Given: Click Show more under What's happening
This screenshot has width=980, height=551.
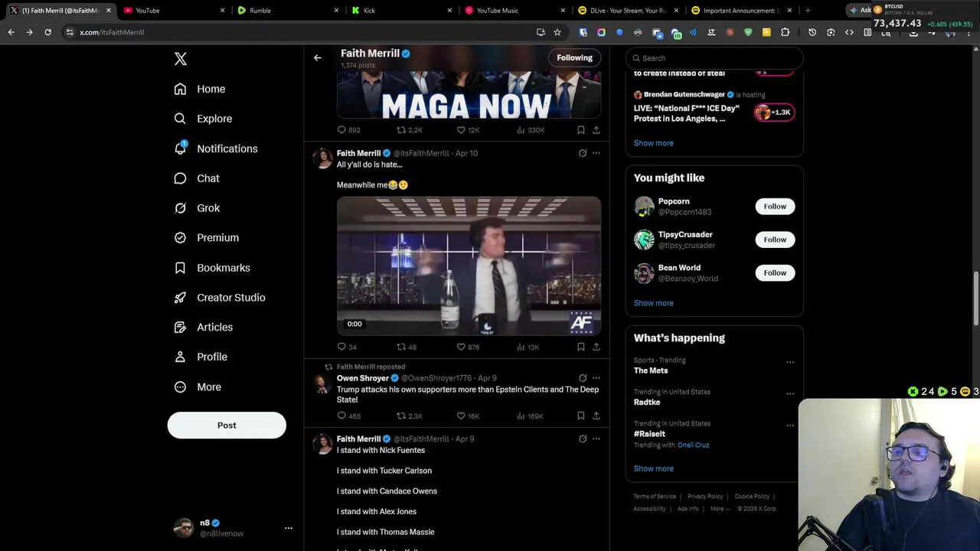Looking at the screenshot, I should 653,468.
